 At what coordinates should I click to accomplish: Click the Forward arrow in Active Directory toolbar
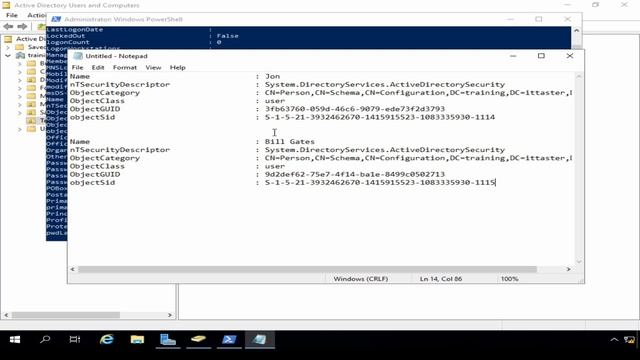click(x=22, y=27)
